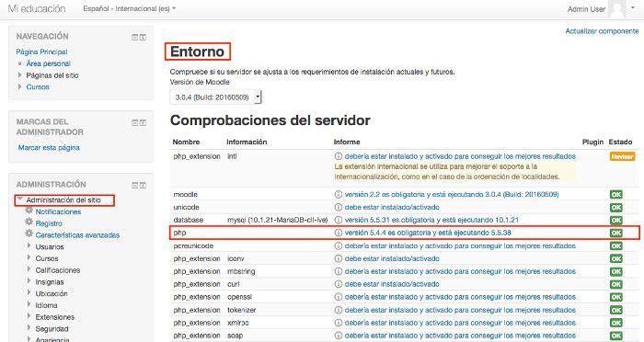
Task: Open the Español - Internacional language menu
Action: point(130,8)
